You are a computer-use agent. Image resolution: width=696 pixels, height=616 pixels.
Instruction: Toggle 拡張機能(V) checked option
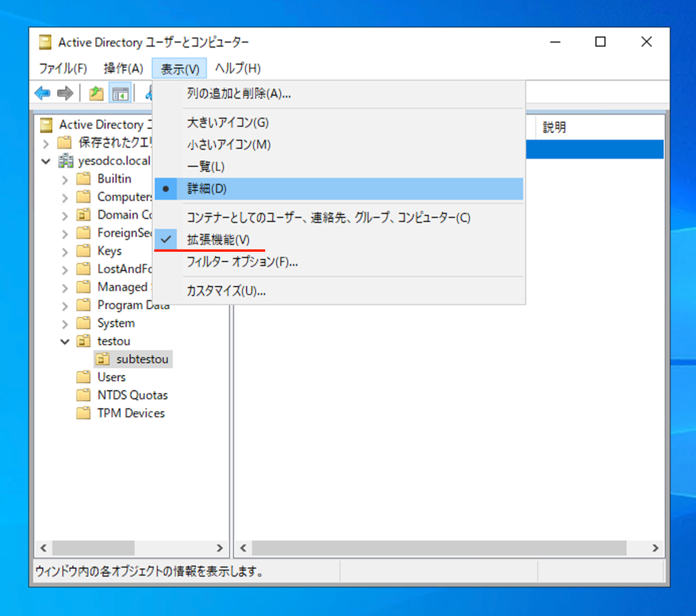(x=338, y=240)
